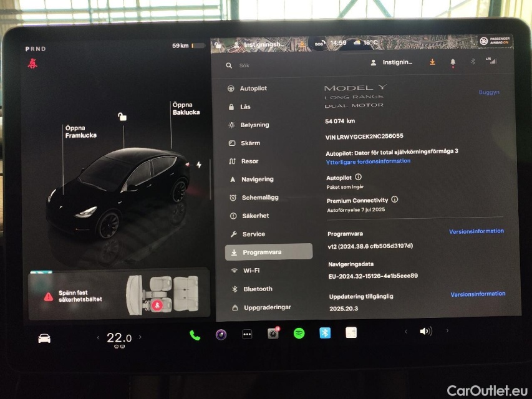Open the Instignin… profile in the settings header
The image size is (532, 399).
tap(392, 62)
